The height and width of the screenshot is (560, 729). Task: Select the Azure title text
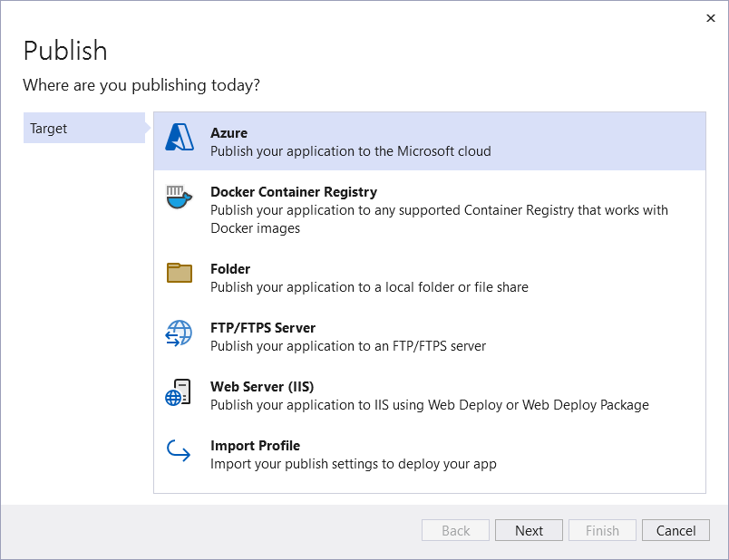coord(228,133)
